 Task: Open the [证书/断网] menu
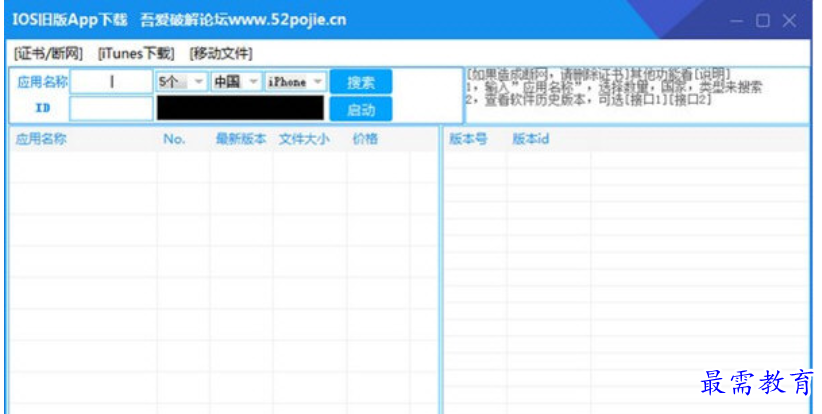[48, 53]
